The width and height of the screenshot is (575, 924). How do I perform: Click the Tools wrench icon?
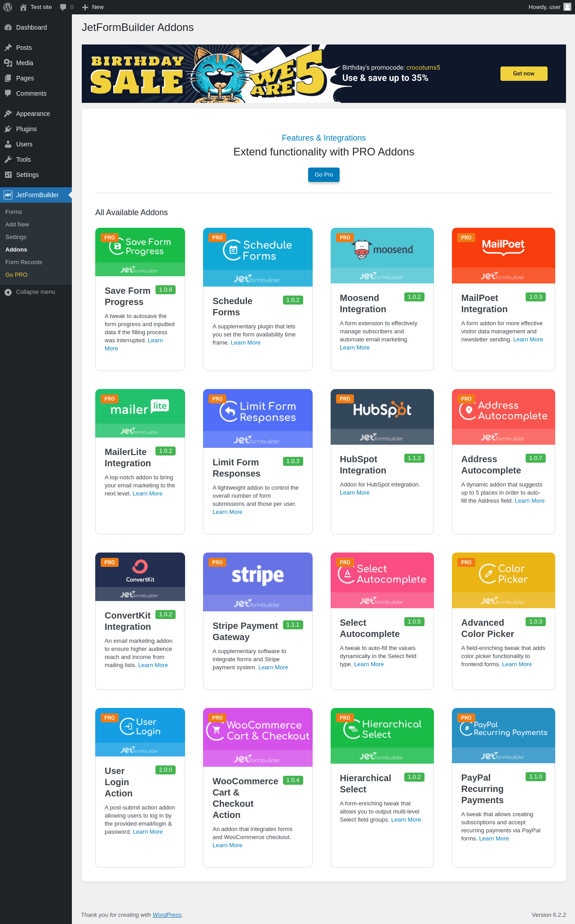pyautogui.click(x=8, y=159)
